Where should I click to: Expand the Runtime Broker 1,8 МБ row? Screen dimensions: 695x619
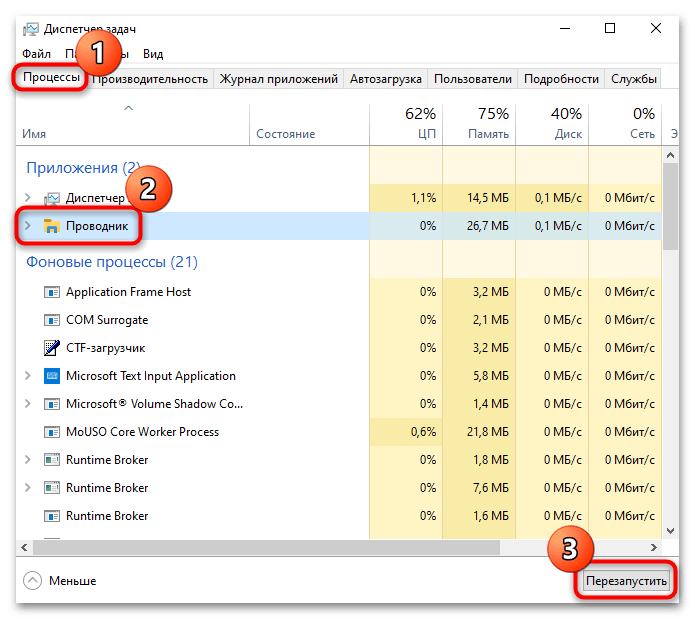(x=27, y=460)
